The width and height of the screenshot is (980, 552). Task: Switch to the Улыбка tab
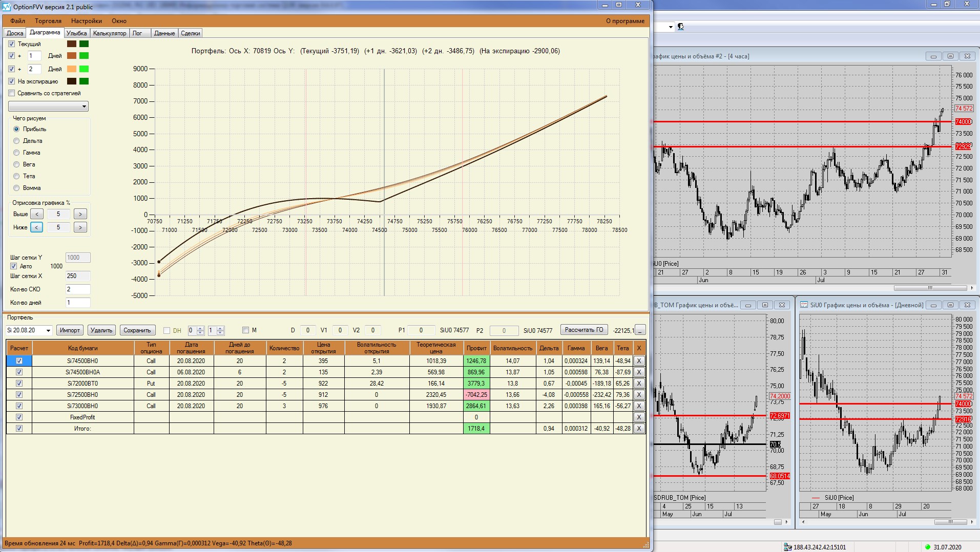pyautogui.click(x=77, y=33)
